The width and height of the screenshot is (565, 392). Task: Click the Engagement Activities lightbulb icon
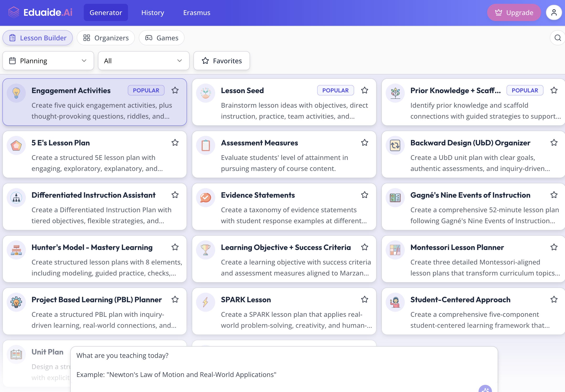(16, 93)
